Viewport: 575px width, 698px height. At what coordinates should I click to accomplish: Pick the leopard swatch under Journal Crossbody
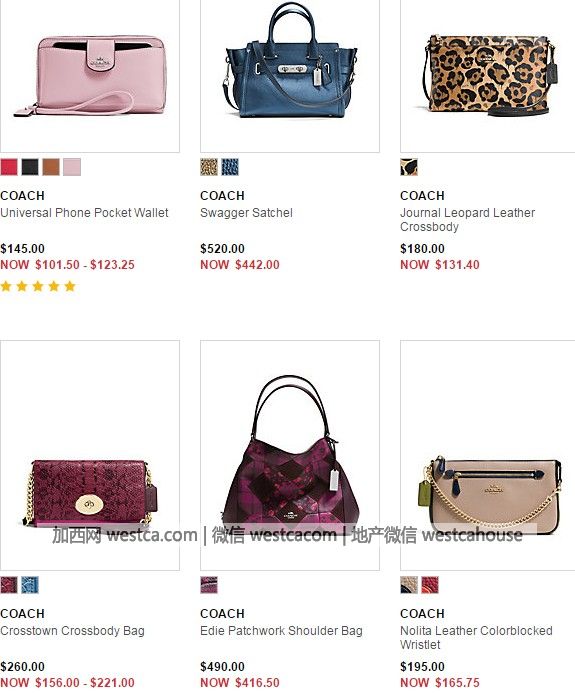tap(409, 167)
